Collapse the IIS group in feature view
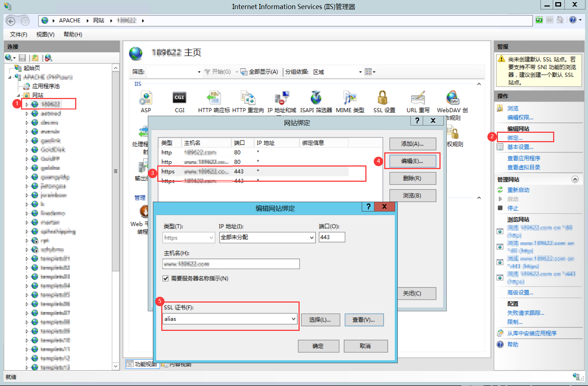588x386 pixels. 479,84
